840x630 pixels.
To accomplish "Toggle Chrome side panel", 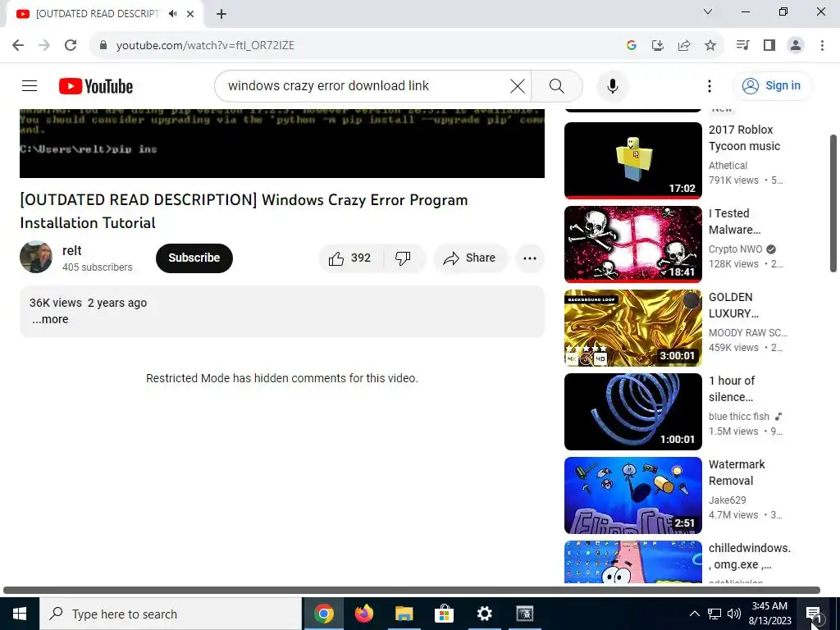I will point(769,45).
